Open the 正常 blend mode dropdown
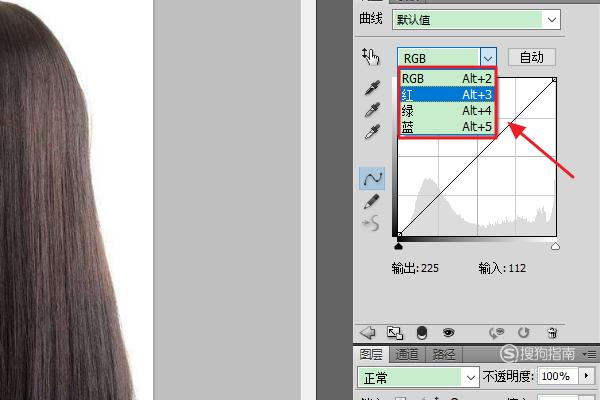Image resolution: width=600 pixels, height=400 pixels. [418, 377]
